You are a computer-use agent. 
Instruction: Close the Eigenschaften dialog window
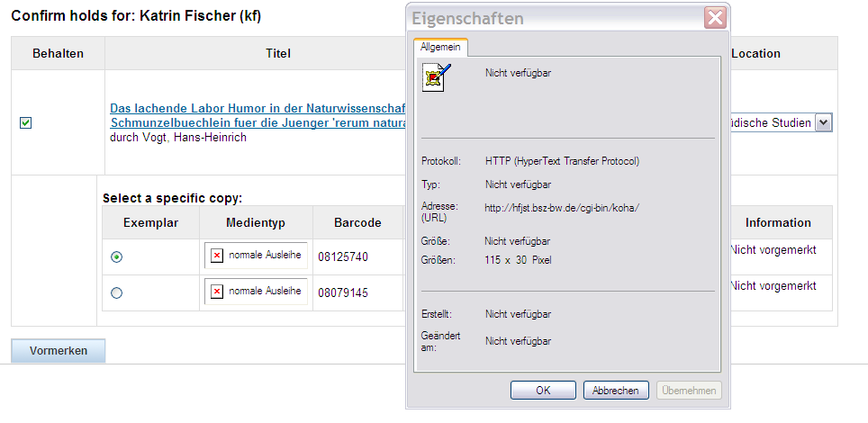715,18
